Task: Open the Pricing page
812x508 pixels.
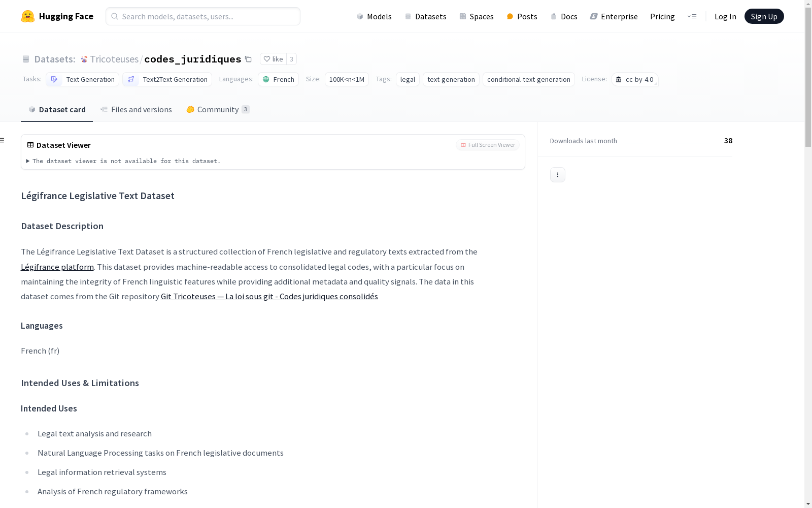Action: click(x=662, y=16)
